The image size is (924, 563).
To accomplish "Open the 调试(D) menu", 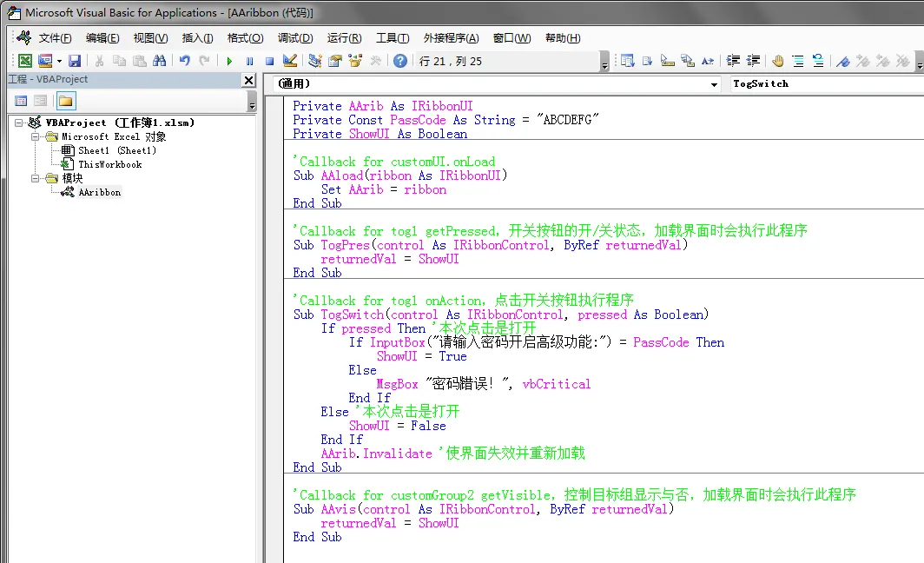I will click(x=295, y=38).
